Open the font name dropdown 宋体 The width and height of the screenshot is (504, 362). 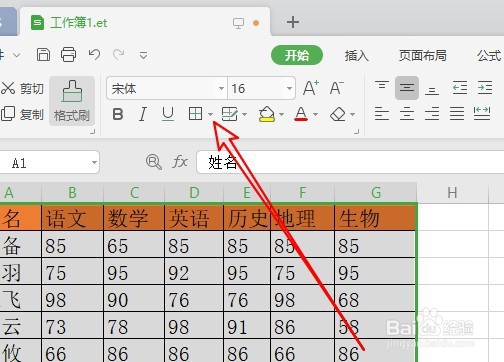click(221, 89)
